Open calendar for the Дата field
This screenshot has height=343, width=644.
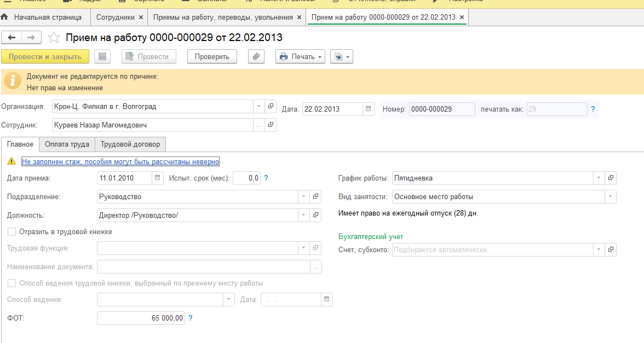[369, 109]
